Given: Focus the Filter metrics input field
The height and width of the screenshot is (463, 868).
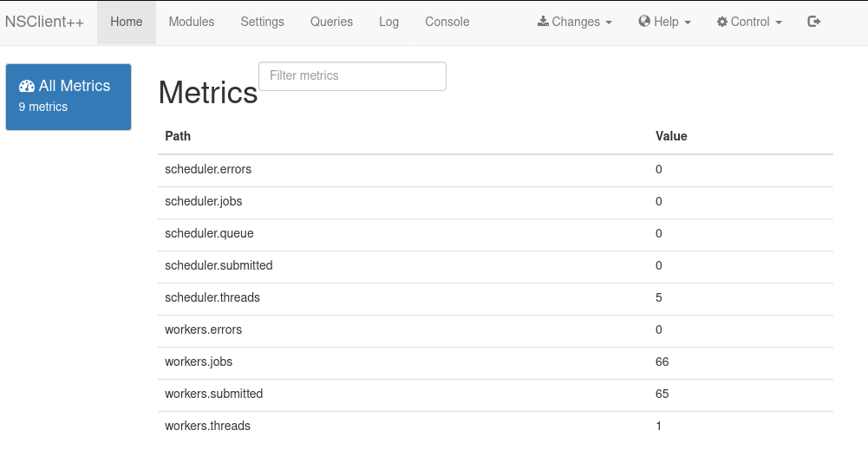Looking at the screenshot, I should [x=352, y=76].
